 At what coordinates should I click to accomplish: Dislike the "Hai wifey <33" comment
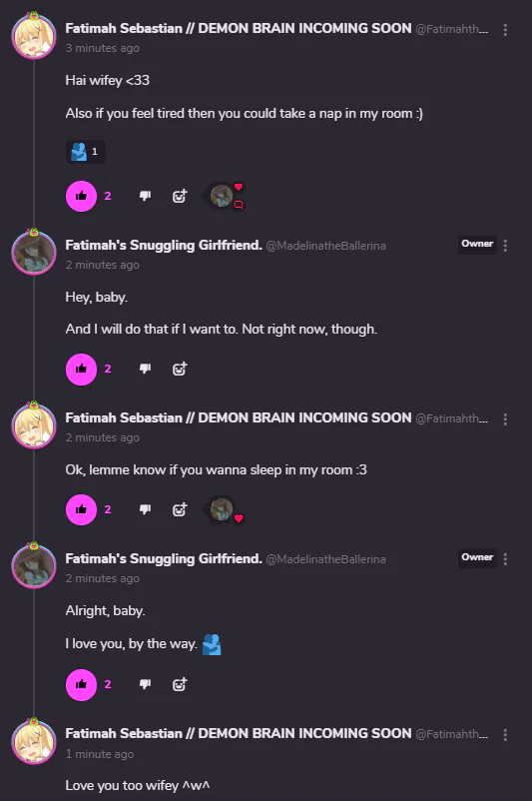[145, 196]
